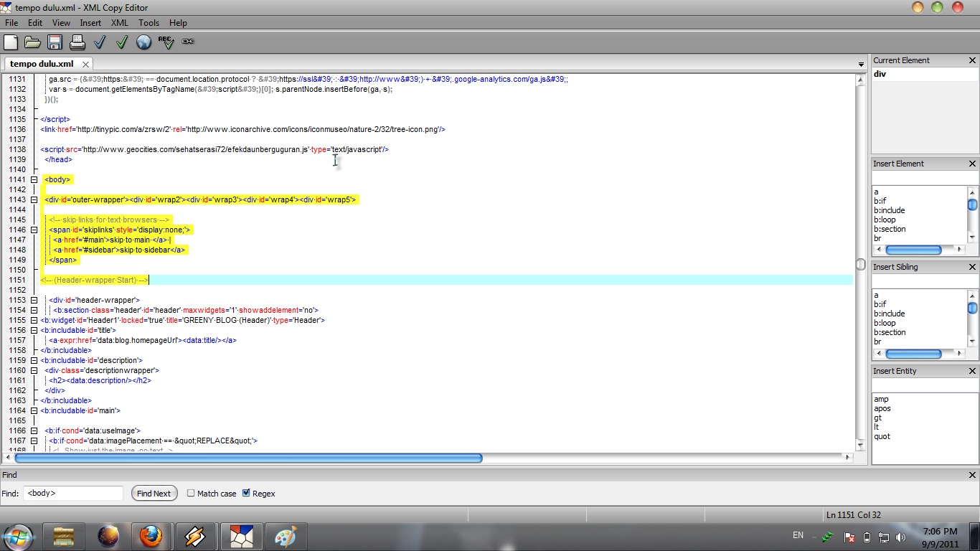
Task: Click the Print toolbar icon
Action: 77,42
